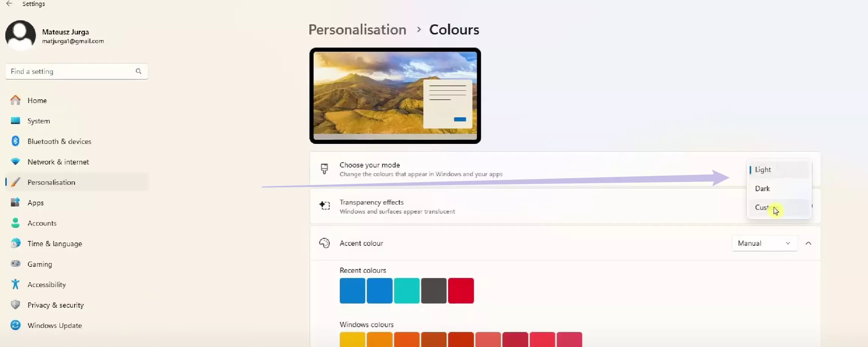The height and width of the screenshot is (347, 868).
Task: Click the matjurga1@gmail.com email text
Action: pyautogui.click(x=73, y=41)
